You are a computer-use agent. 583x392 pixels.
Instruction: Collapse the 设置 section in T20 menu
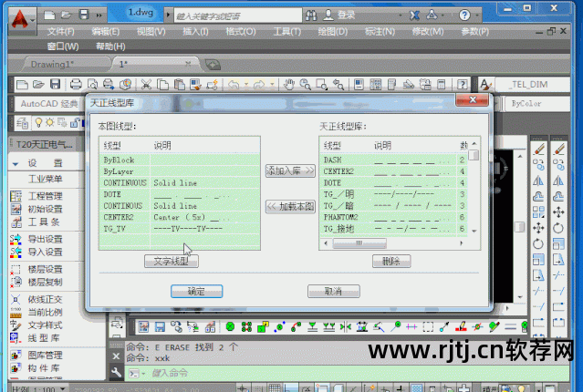click(16, 163)
